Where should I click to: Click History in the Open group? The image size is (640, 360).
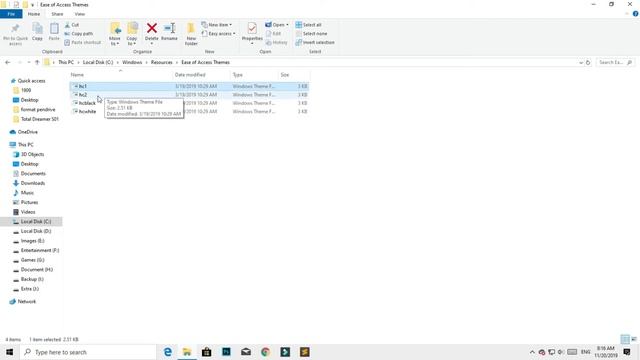pos(277,42)
